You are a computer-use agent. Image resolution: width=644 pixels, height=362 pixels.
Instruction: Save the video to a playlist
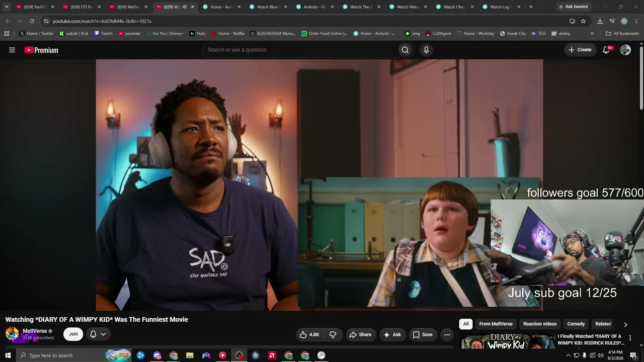click(x=423, y=334)
